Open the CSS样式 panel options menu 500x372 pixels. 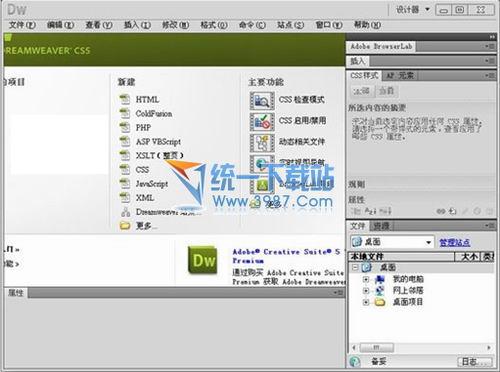click(489, 76)
